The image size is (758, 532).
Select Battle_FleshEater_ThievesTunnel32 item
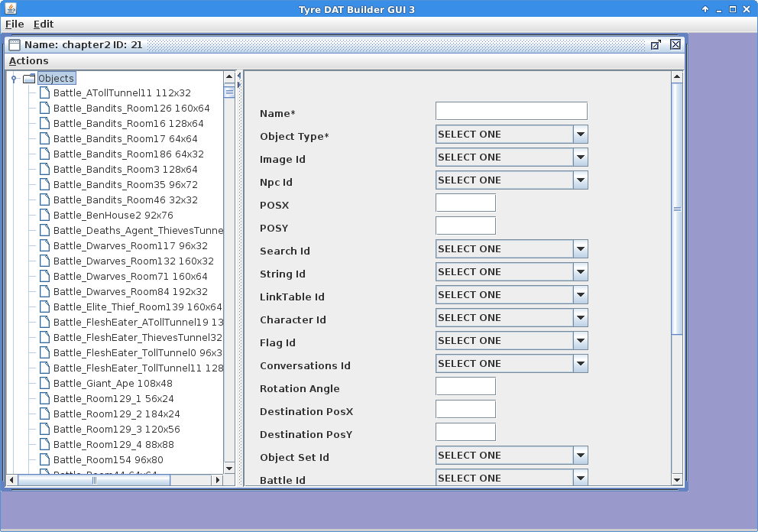(138, 338)
